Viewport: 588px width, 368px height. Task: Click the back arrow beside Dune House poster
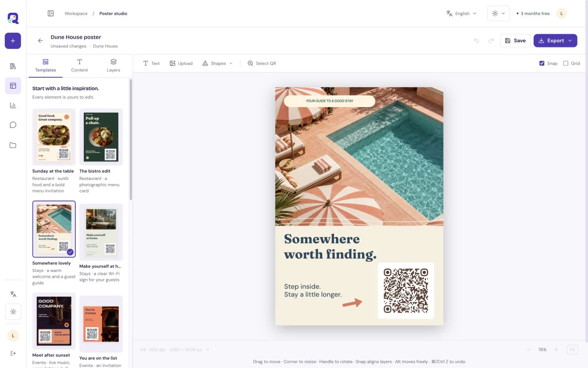(40, 40)
